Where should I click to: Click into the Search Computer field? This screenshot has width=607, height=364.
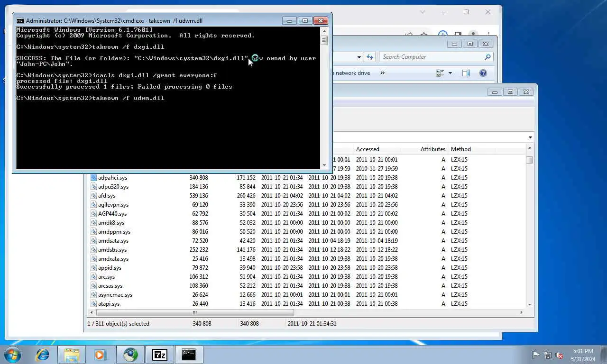pos(432,57)
